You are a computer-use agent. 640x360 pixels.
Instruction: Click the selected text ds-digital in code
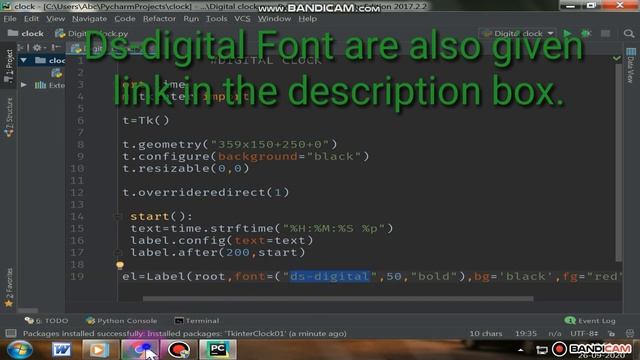(x=330, y=276)
